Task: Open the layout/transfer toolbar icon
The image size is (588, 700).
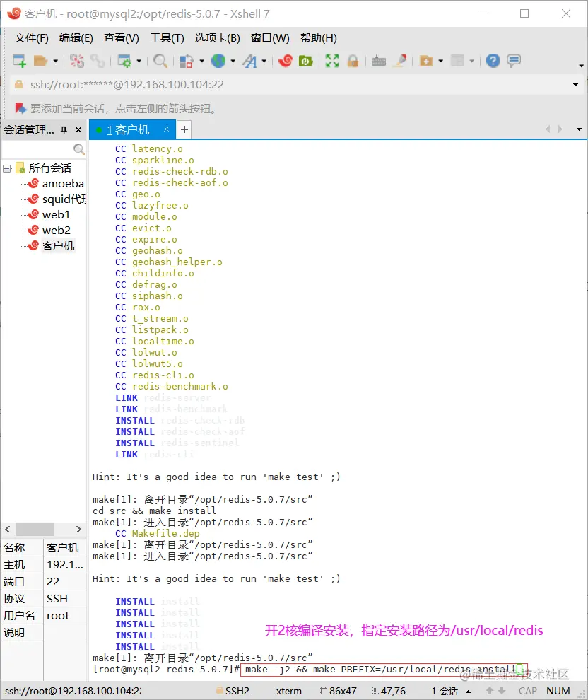Action: point(187,61)
